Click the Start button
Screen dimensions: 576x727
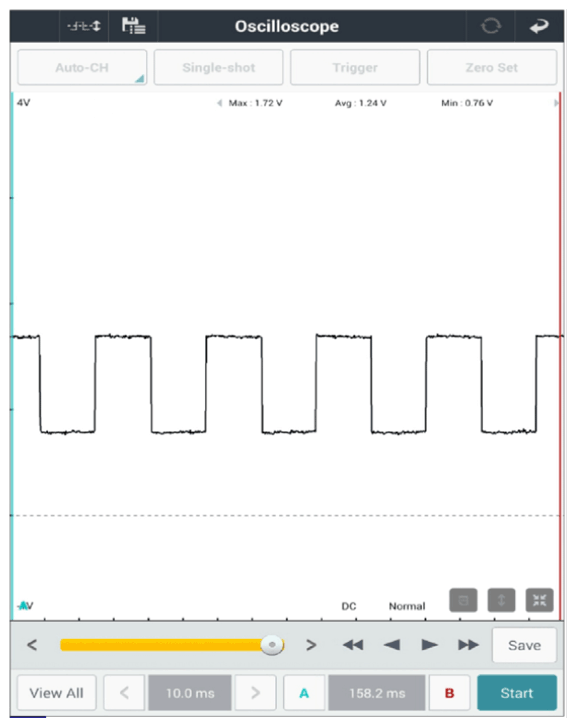pyautogui.click(x=517, y=693)
